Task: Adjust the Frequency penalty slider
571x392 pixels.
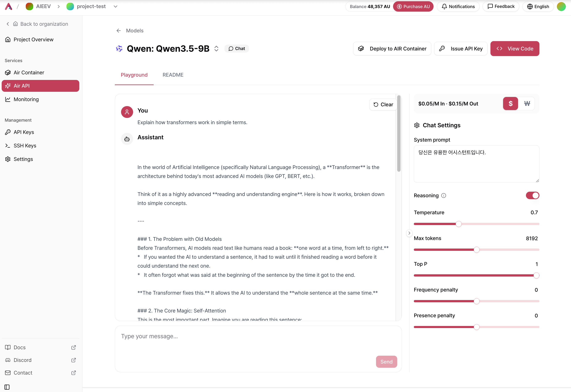Action: pyautogui.click(x=476, y=301)
